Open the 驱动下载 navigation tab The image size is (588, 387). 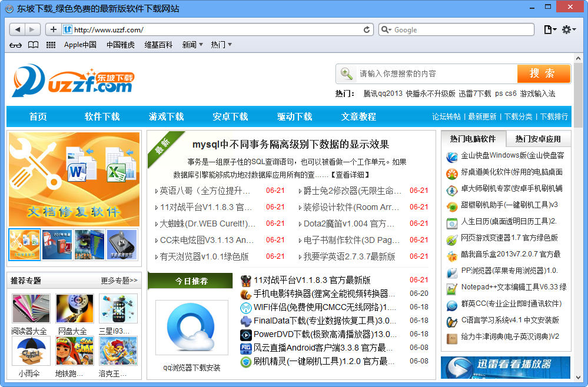tap(294, 117)
